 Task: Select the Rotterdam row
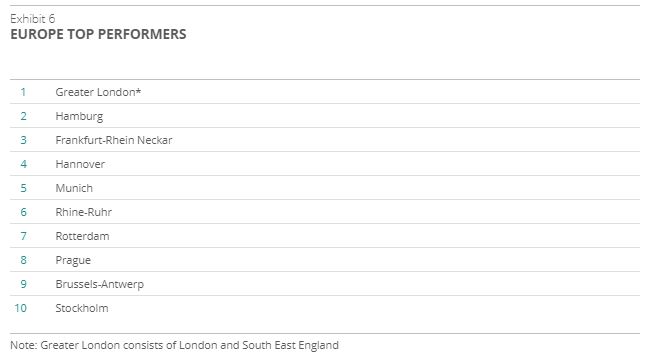pyautogui.click(x=325, y=236)
